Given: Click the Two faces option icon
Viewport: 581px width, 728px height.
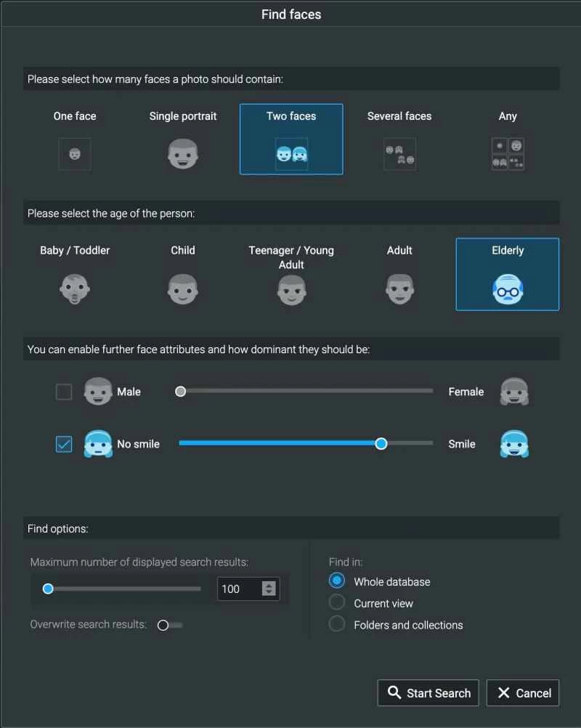Looking at the screenshot, I should coord(291,154).
